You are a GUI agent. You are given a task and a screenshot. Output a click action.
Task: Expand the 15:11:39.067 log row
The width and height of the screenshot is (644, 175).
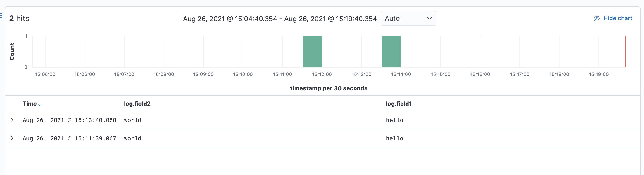[12, 138]
